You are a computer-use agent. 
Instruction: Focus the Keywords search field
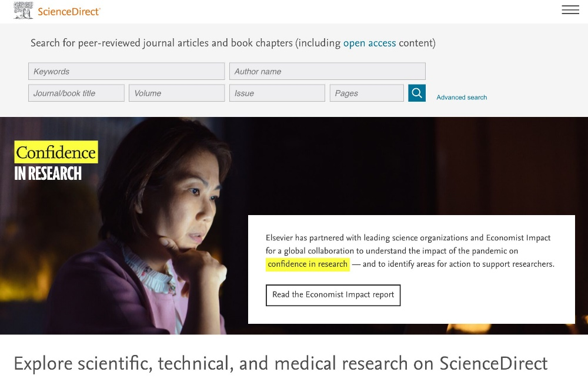[x=126, y=71]
